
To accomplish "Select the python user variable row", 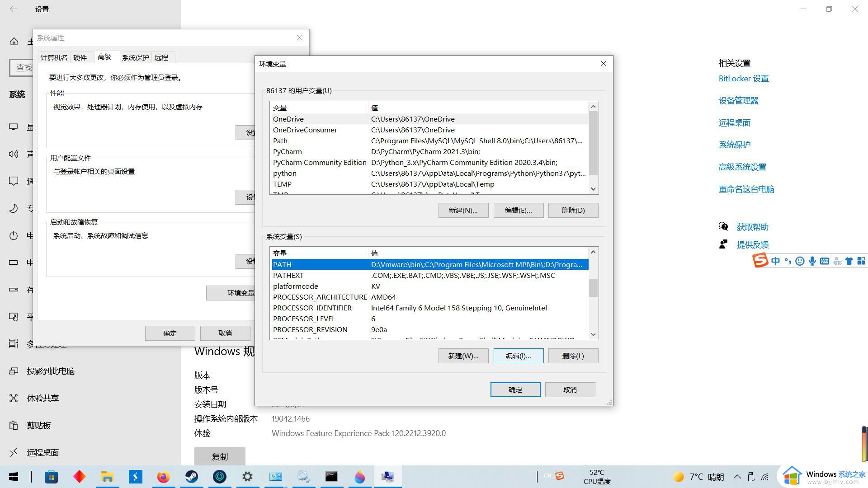I will click(x=430, y=174).
